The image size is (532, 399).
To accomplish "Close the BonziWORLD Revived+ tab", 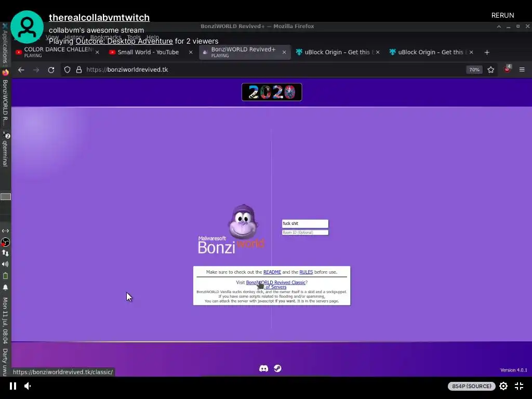I will (x=284, y=52).
